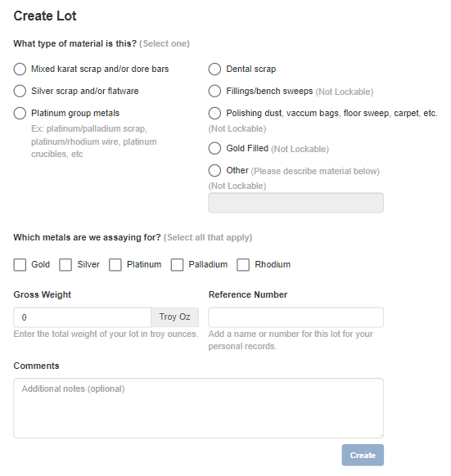Select the Gold Filled radio button
The image size is (451, 476).
click(214, 149)
